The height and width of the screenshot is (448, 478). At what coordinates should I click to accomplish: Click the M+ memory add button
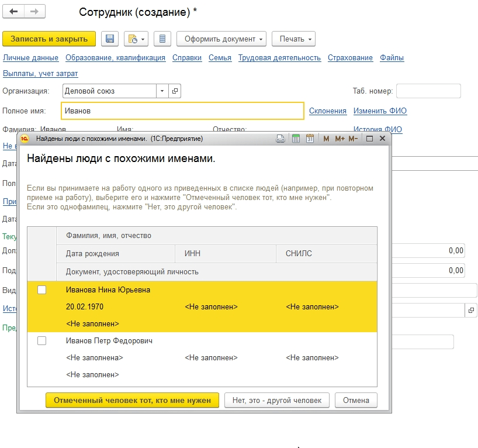pyautogui.click(x=340, y=139)
